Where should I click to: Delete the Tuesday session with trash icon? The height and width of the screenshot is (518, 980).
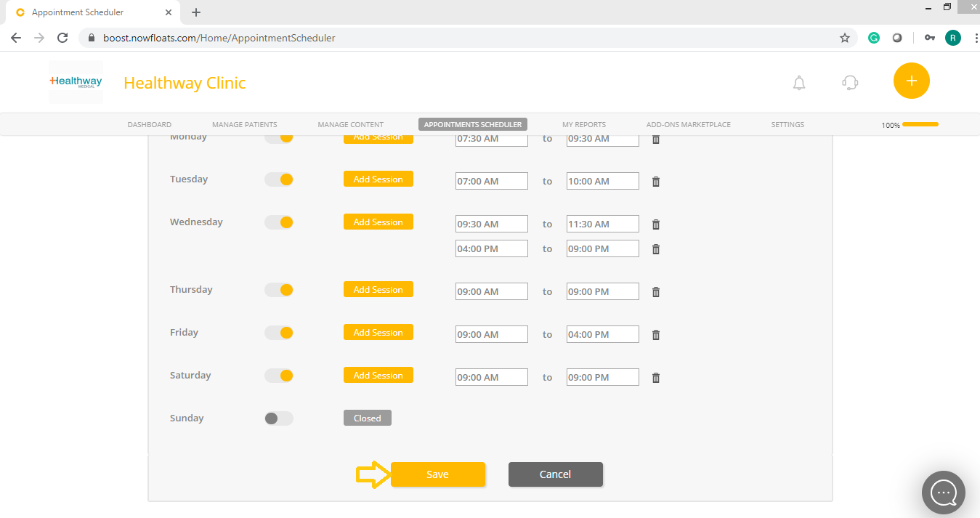656,182
